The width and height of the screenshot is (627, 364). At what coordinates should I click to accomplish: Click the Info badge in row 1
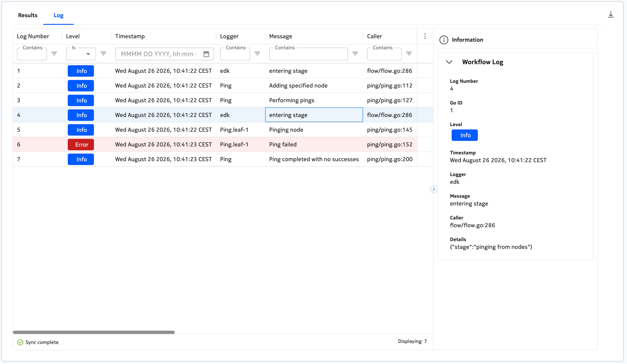[x=81, y=71]
